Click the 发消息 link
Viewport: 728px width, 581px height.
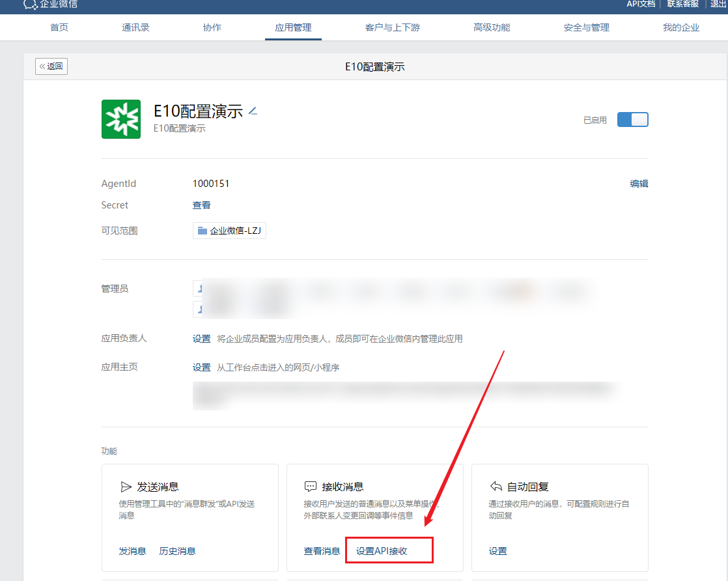132,551
